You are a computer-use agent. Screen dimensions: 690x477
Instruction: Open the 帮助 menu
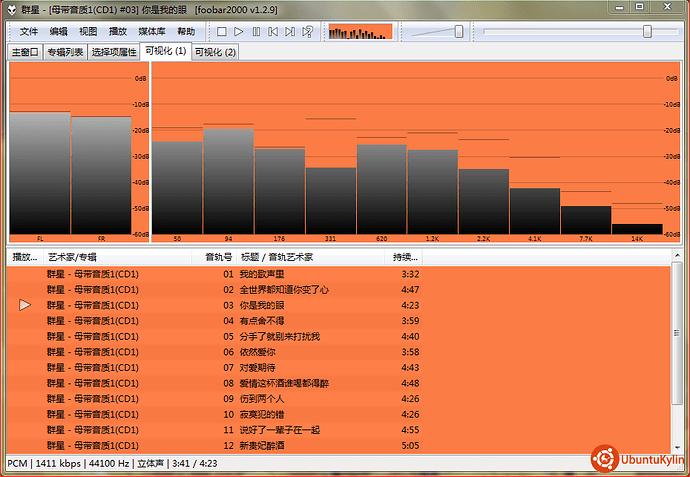coord(186,32)
